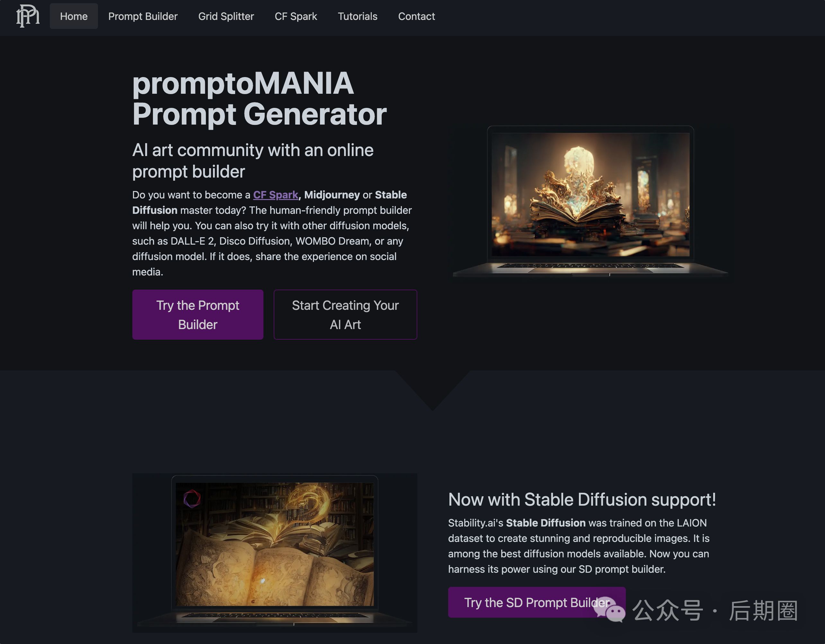Follow the CF Spark hyperlink in paragraph

[275, 195]
